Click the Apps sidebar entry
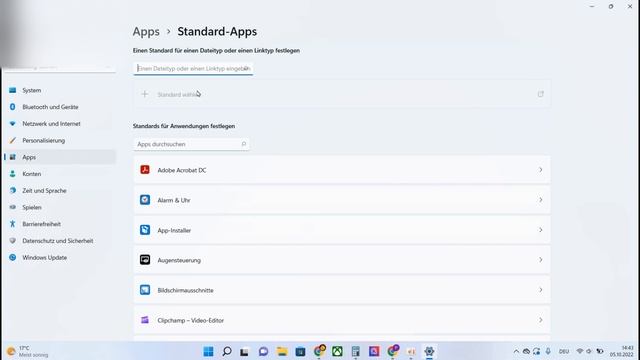640x360 pixels. pyautogui.click(x=60, y=157)
